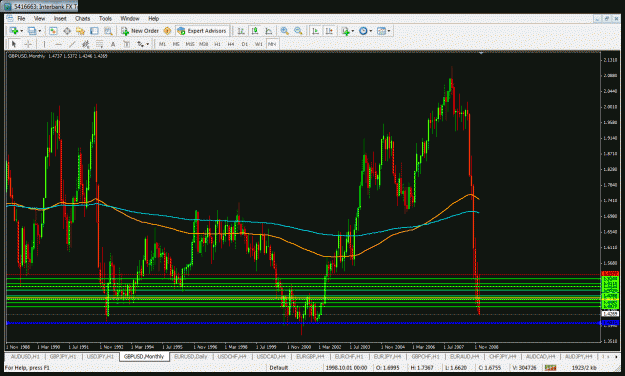
Task: Click the Default profile status field
Action: (278, 368)
